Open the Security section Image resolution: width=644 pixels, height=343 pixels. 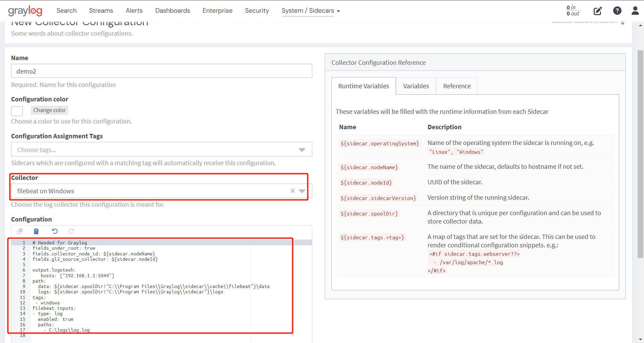[x=257, y=11]
